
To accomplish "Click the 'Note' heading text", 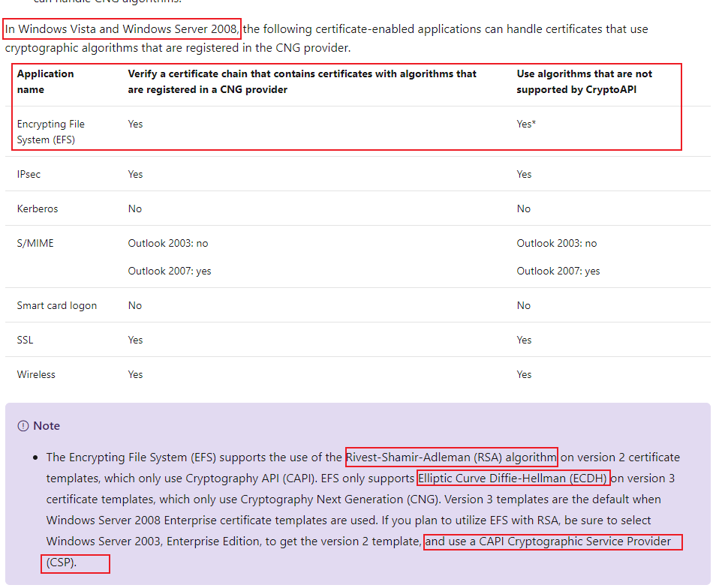I will (x=47, y=426).
